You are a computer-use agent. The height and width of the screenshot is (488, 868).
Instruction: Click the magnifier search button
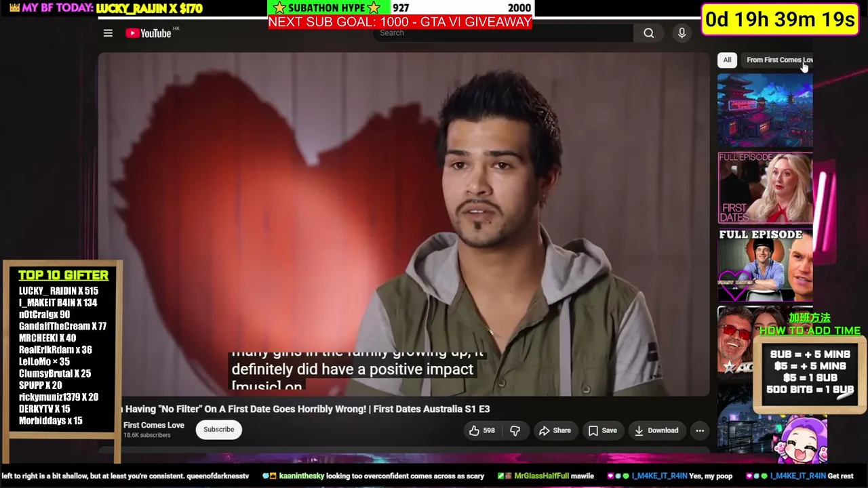point(649,33)
